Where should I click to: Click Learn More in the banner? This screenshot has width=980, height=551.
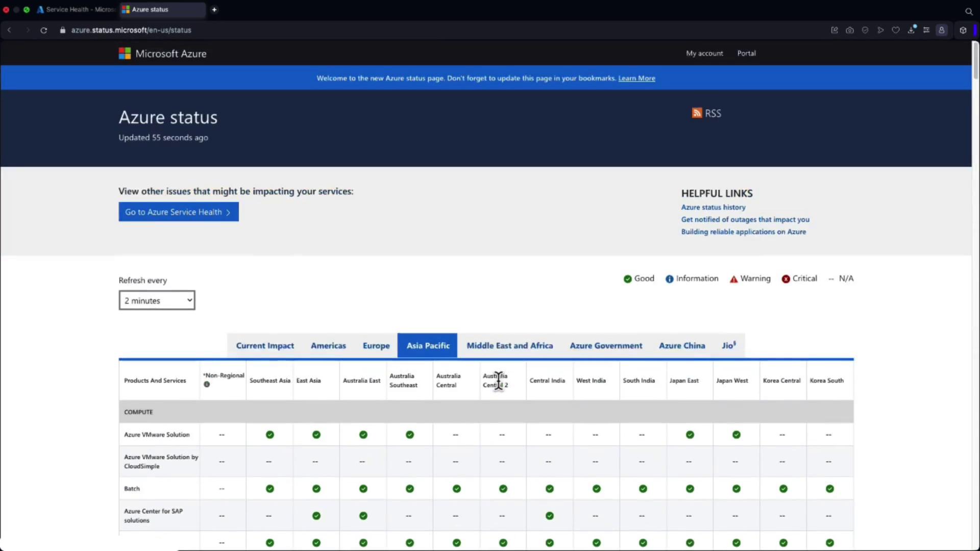click(x=636, y=79)
